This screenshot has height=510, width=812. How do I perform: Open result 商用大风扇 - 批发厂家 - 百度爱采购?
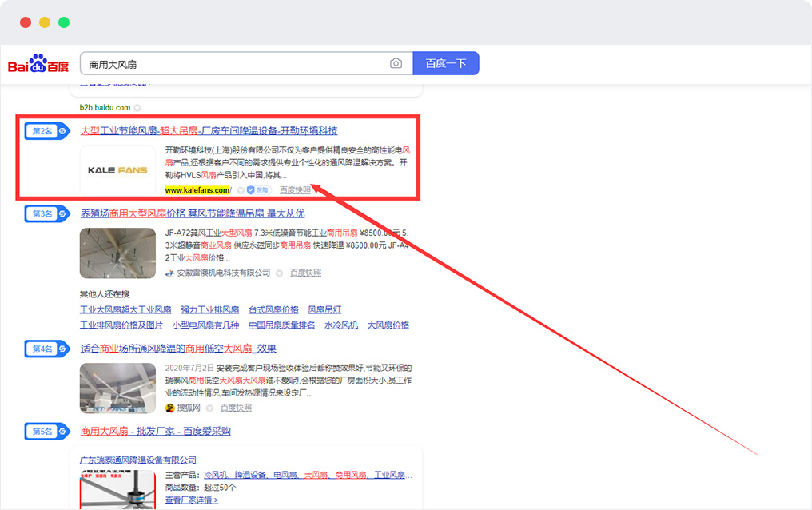(155, 432)
